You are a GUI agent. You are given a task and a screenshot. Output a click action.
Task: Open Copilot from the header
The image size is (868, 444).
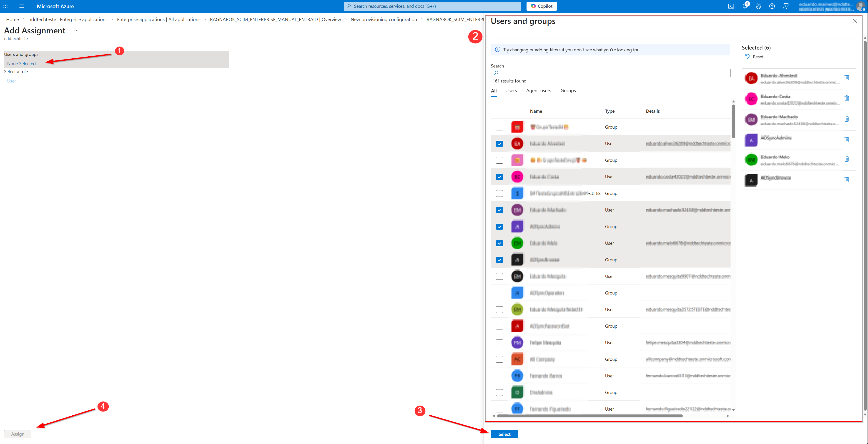[542, 6]
